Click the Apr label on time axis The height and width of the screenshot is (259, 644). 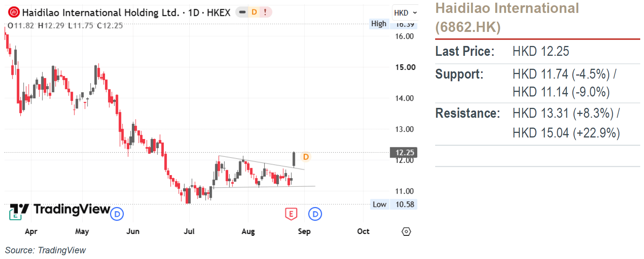coord(31,231)
